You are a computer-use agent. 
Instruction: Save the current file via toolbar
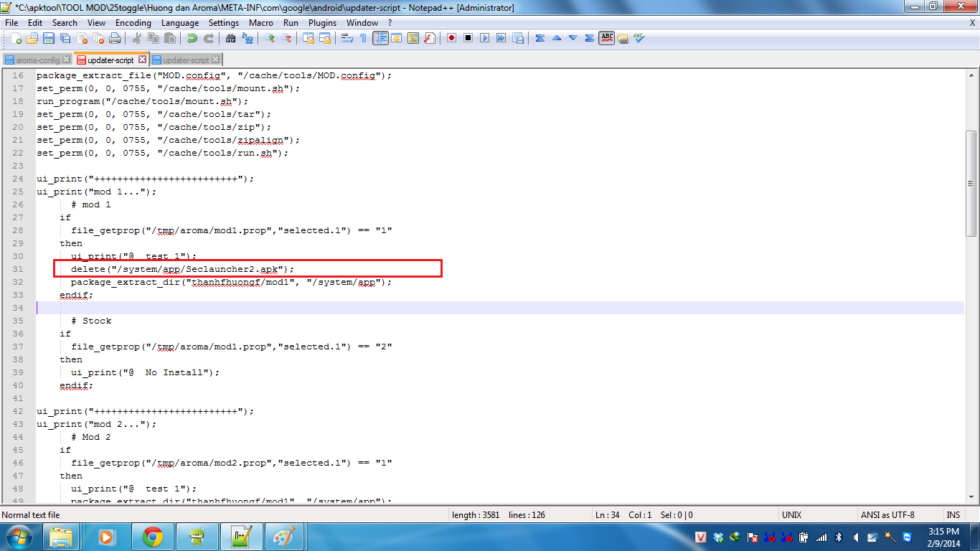click(49, 38)
